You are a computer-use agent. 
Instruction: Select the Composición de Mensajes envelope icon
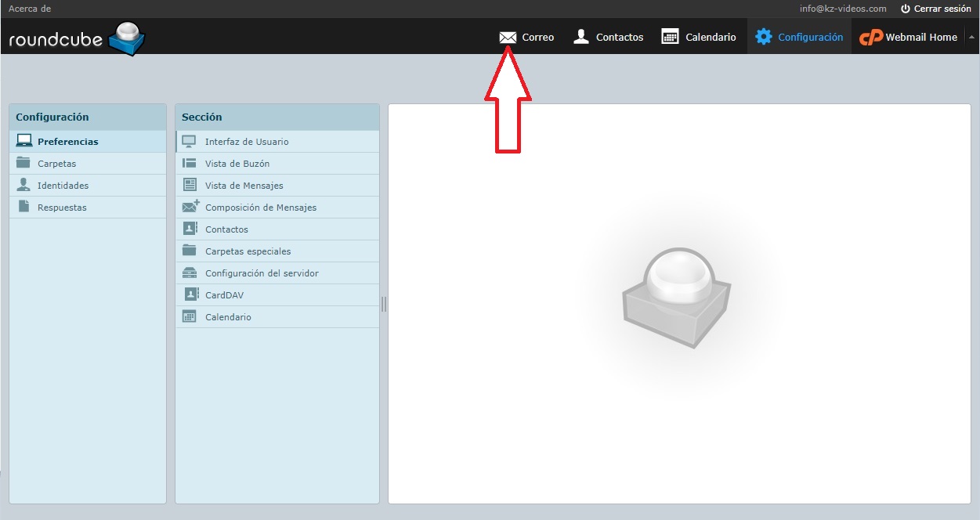pos(190,208)
